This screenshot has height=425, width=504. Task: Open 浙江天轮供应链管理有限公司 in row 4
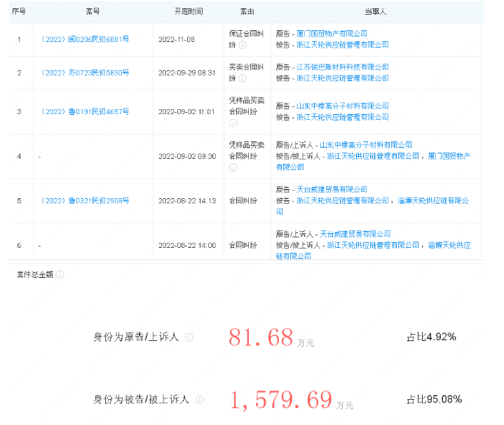coord(373,156)
